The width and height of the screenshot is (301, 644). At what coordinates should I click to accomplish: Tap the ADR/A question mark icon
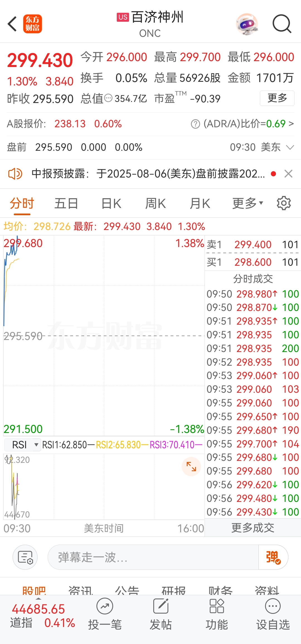(195, 124)
